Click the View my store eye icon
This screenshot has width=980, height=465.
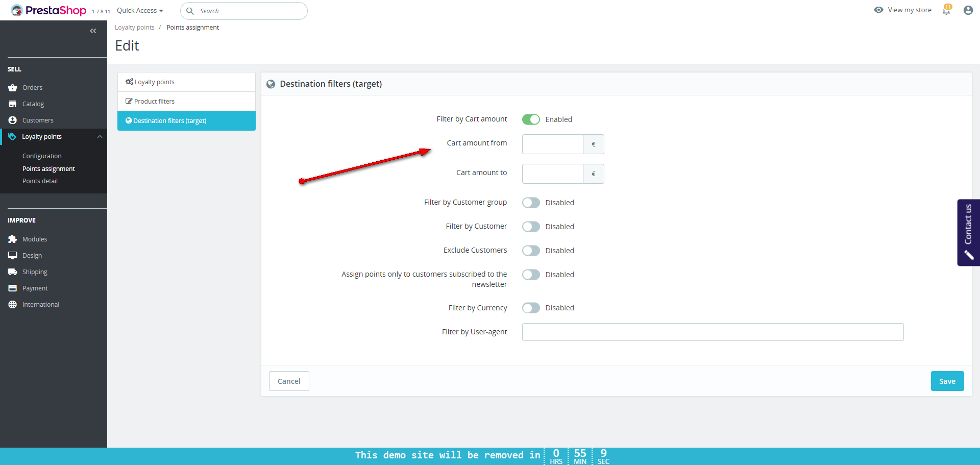point(878,10)
